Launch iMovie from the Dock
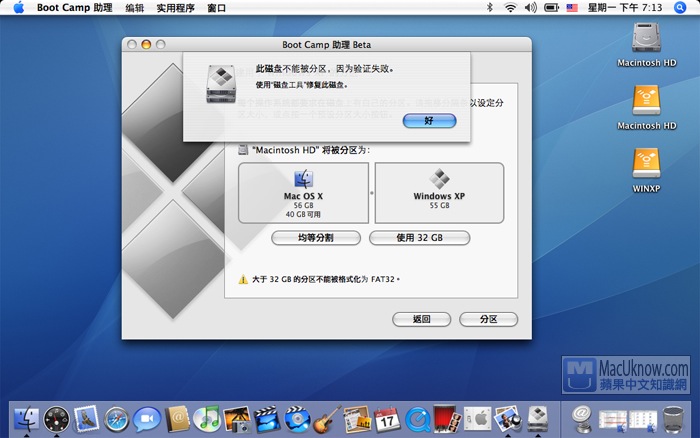Viewport: 700px width, 438px height. point(267,419)
